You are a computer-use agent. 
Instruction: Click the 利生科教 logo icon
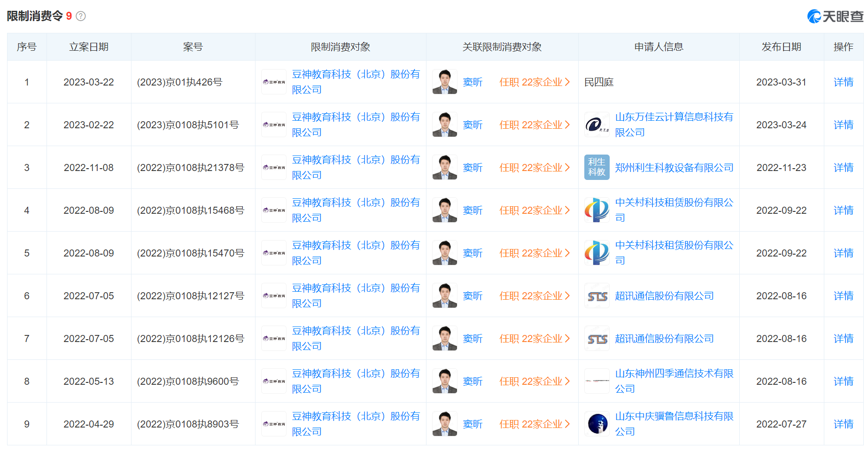pos(597,167)
